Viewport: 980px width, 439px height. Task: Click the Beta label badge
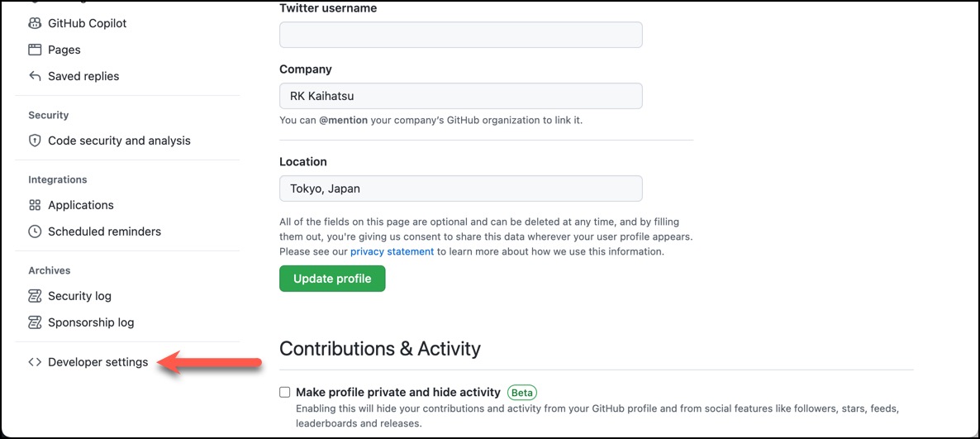pyautogui.click(x=522, y=393)
